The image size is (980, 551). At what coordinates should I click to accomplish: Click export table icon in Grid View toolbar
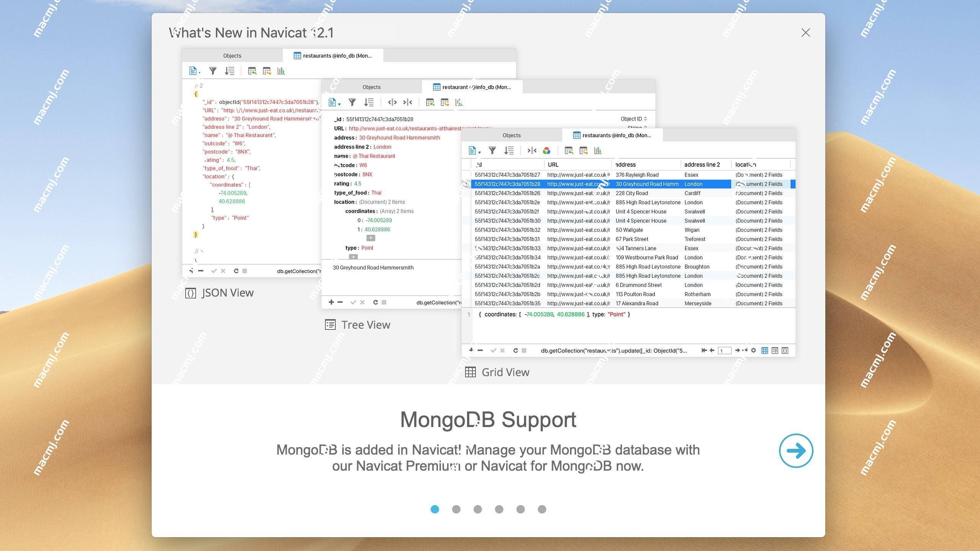point(583,150)
